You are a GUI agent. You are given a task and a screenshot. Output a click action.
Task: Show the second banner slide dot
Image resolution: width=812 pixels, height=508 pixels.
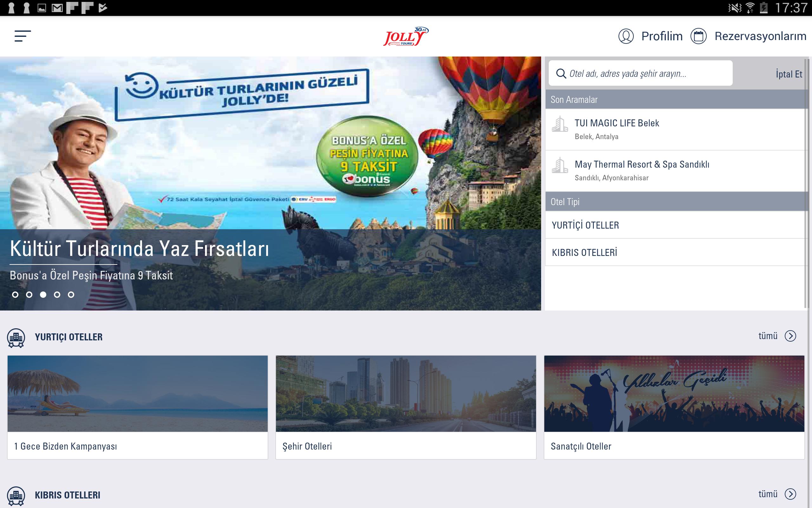click(x=29, y=295)
